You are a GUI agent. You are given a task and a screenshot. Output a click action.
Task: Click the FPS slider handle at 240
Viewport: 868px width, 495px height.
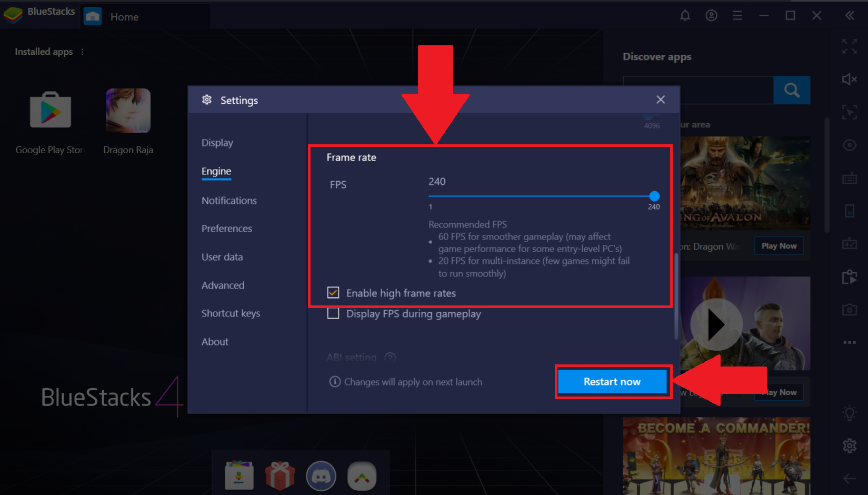point(654,196)
